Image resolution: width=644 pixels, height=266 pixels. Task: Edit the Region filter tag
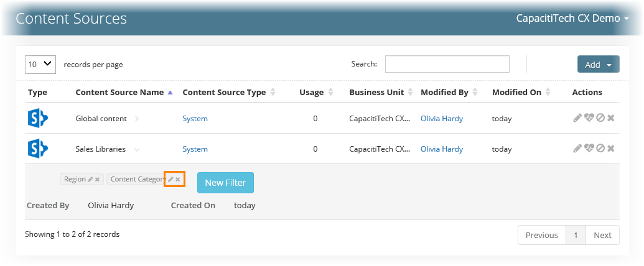(x=90, y=180)
